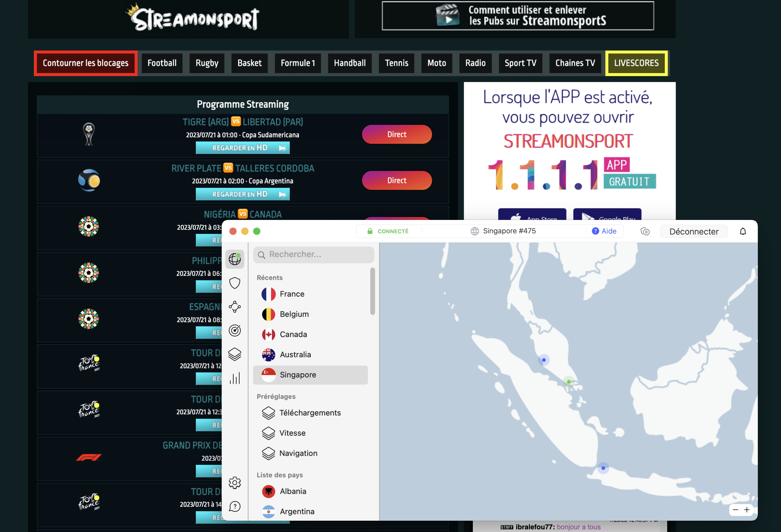The image size is (781, 532).
Task: Select Argentina in country list
Action: coord(310,512)
